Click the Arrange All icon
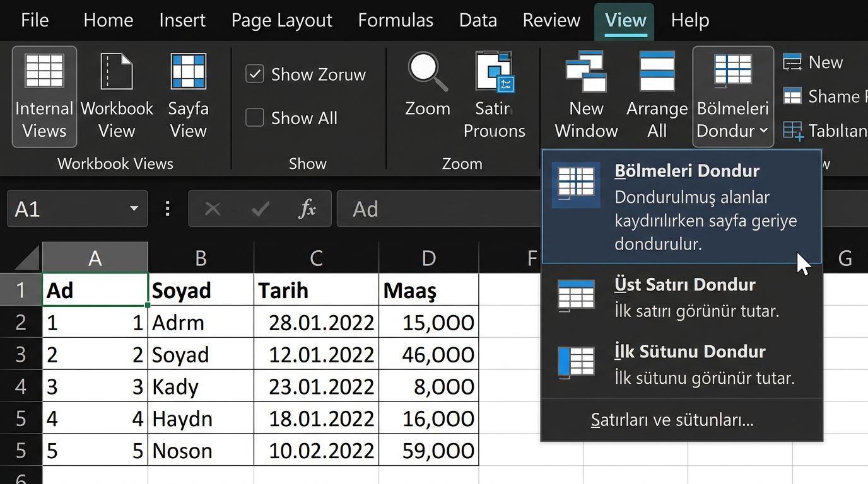 click(657, 72)
